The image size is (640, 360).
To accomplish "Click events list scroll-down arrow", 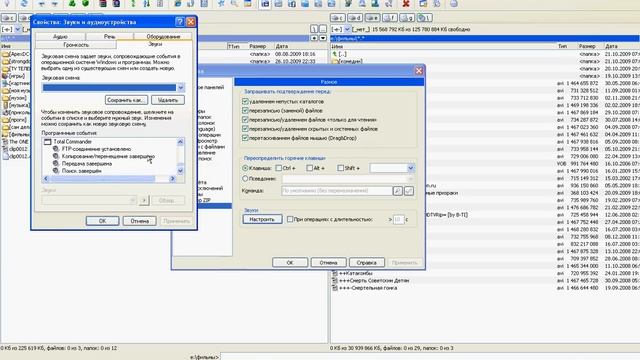I will point(180,171).
